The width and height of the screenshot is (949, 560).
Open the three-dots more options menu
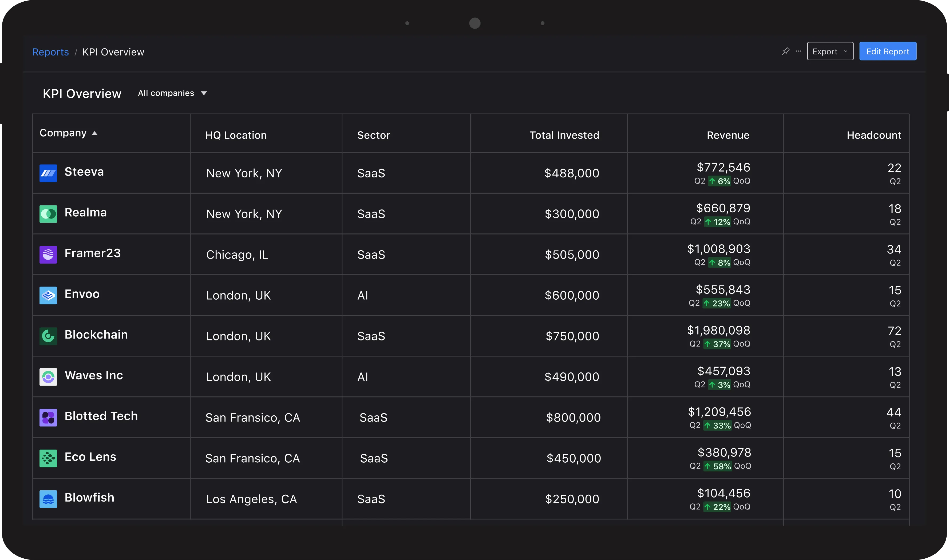[798, 51]
